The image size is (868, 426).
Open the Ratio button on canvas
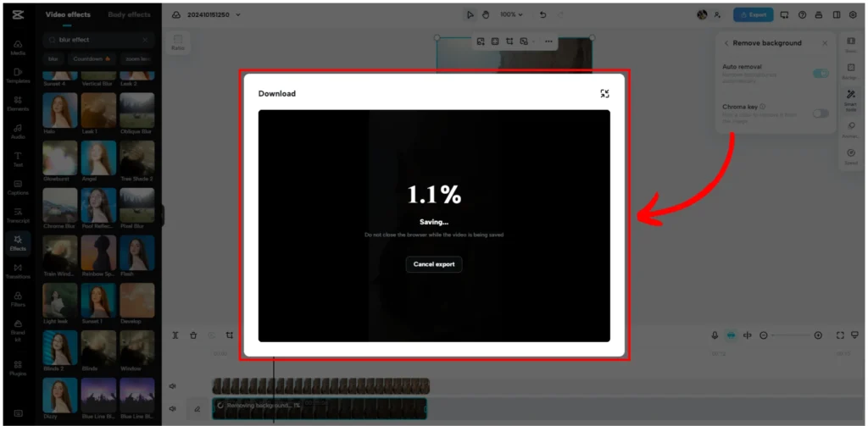tap(178, 42)
